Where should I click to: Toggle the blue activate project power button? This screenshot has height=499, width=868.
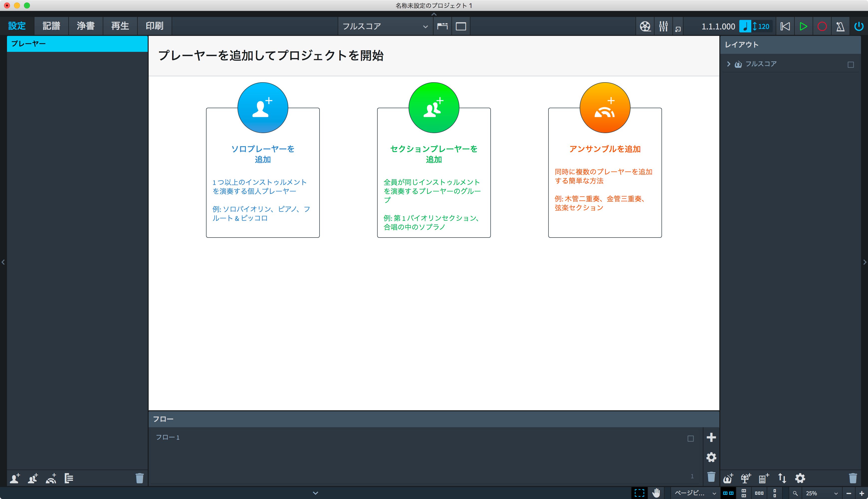pyautogui.click(x=859, y=26)
